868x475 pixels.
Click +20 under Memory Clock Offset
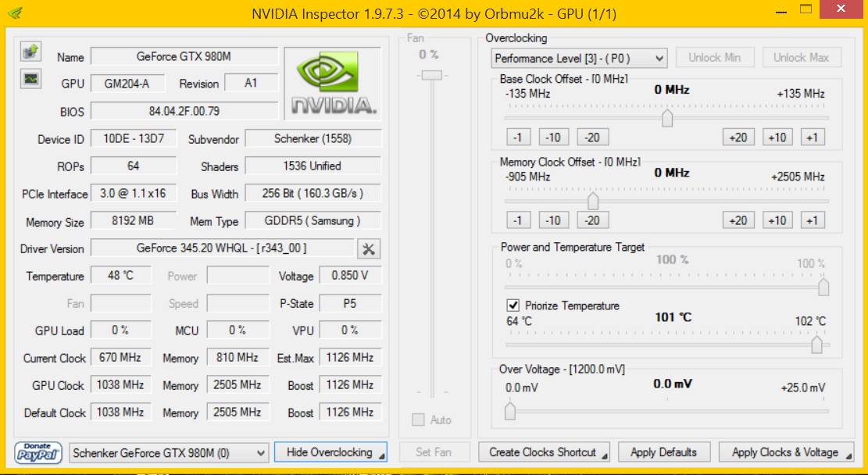[738, 220]
